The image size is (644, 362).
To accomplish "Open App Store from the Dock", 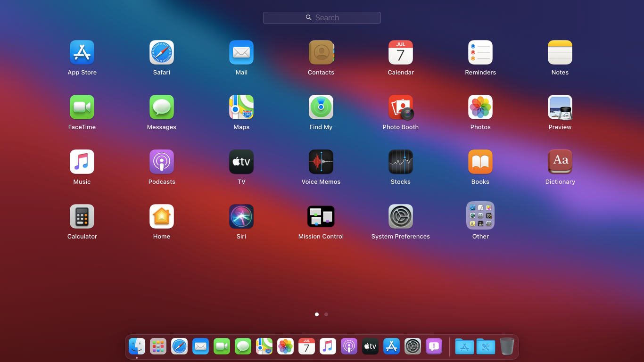I will 392,346.
